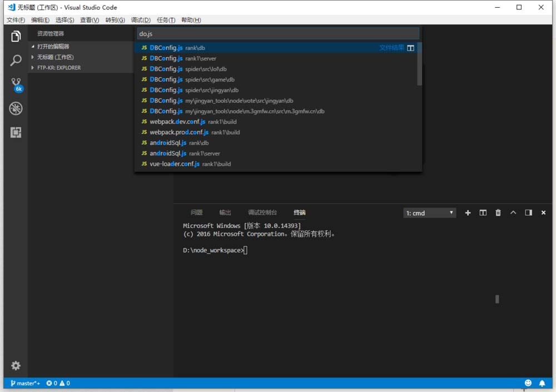Screen dimensions: 556x392
Task: Switch to the 调试控制台 panel tab
Action: pyautogui.click(x=261, y=212)
